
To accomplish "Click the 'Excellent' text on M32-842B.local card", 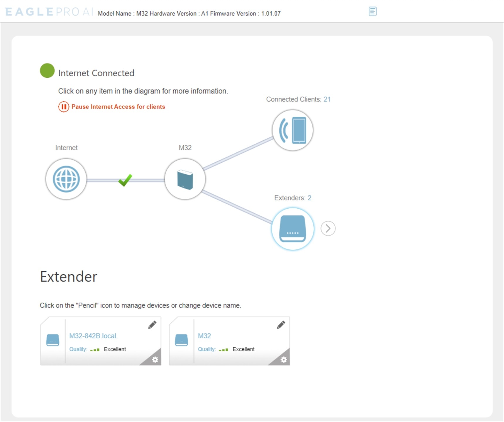I will point(115,349).
